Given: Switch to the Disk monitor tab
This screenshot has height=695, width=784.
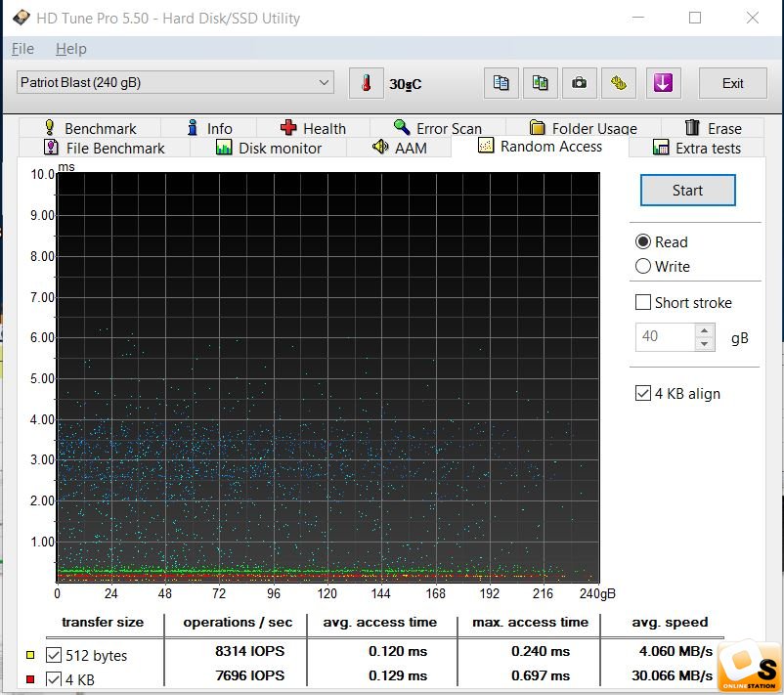Looking at the screenshot, I should pyautogui.click(x=268, y=148).
